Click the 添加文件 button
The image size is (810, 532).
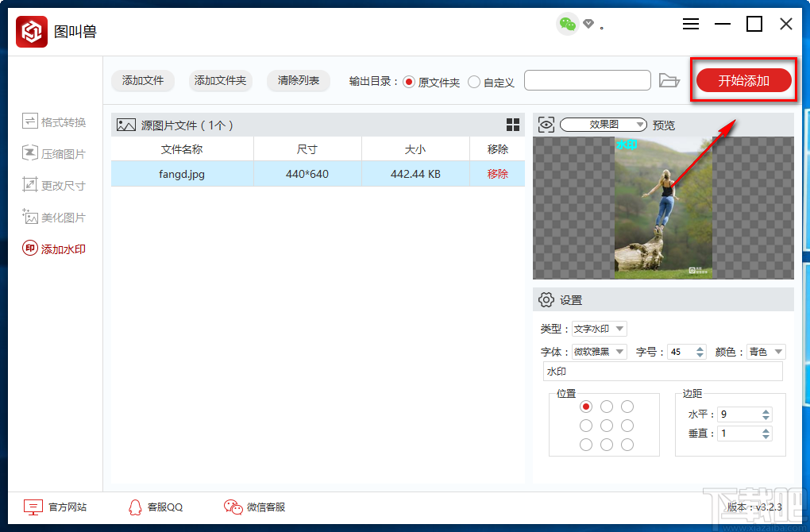click(143, 80)
